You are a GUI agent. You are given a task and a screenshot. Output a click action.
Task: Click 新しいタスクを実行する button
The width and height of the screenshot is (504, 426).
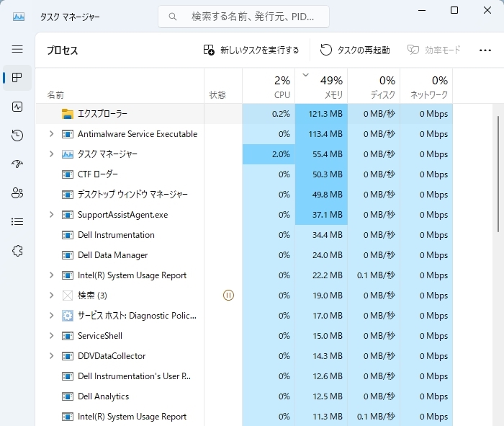click(251, 50)
